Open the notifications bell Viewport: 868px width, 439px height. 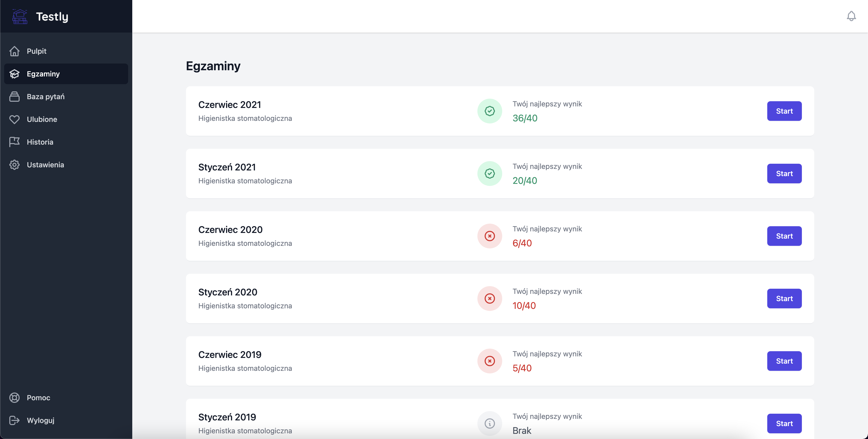tap(851, 16)
